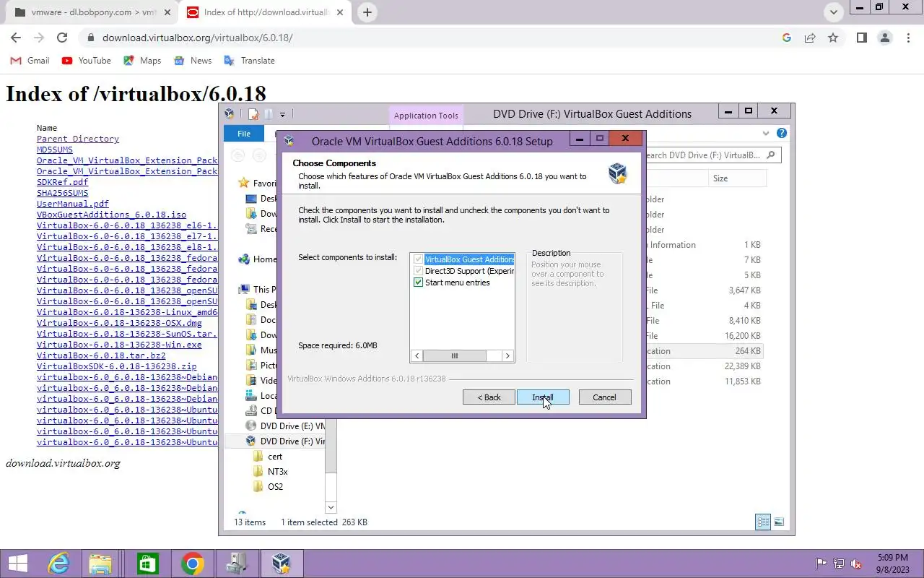Click the Install button in the setup dialog

[x=543, y=397]
